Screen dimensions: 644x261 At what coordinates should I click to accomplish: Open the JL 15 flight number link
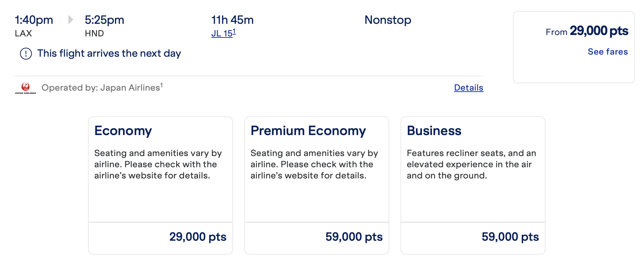[x=223, y=33]
